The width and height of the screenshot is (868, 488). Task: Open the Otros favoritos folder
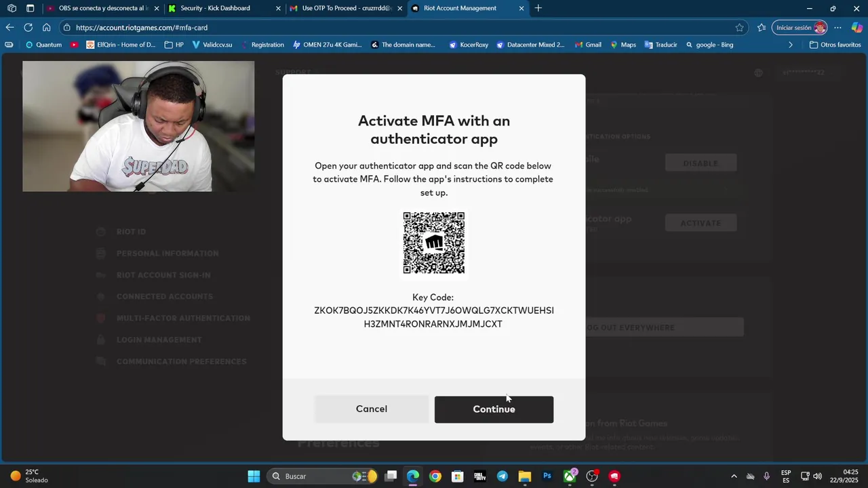(835, 45)
